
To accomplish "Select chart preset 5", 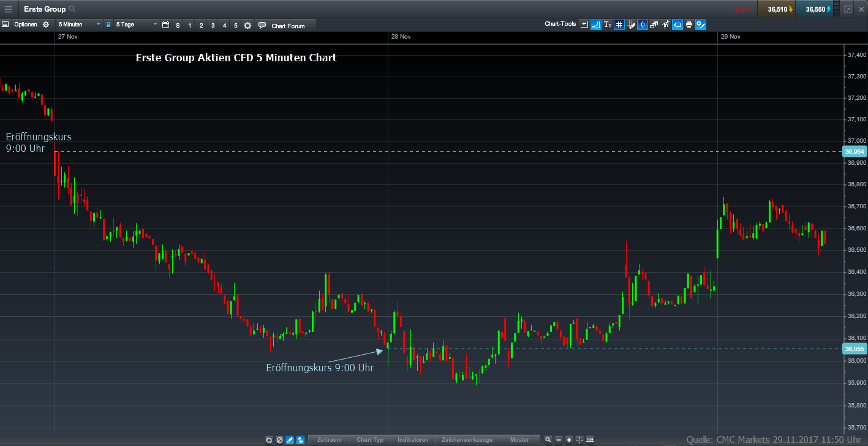I will click(x=236, y=25).
